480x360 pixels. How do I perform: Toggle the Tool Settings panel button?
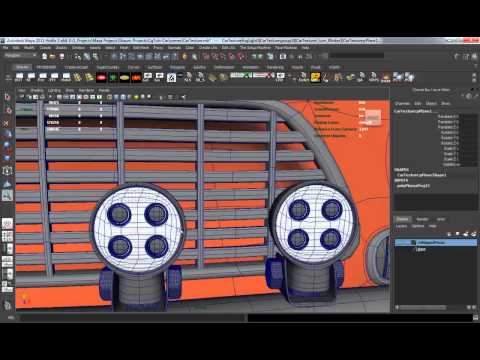pyautogui.click(x=466, y=56)
